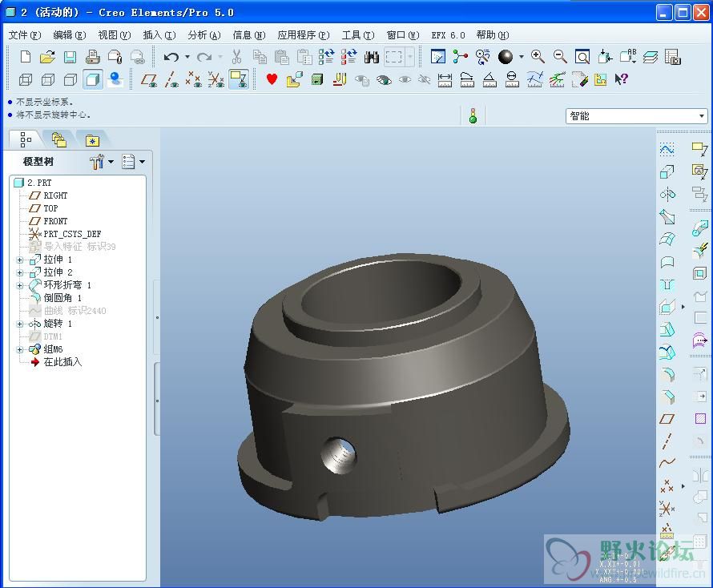Refit the model to the screen
Image resolution: width=713 pixels, height=588 pixels.
coord(582,57)
